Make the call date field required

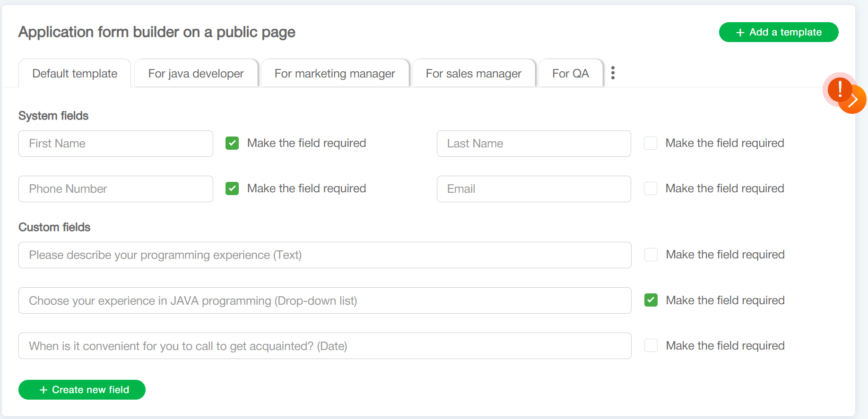coord(651,346)
